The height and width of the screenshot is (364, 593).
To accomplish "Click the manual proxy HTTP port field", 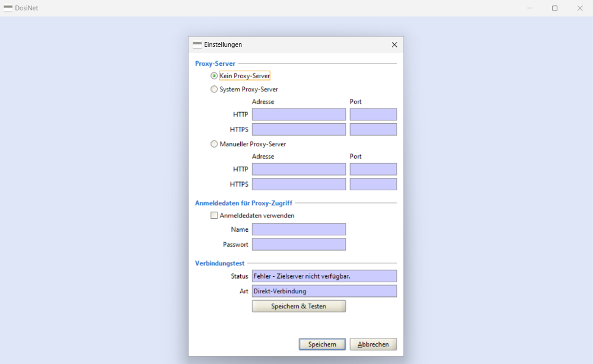I will pyautogui.click(x=373, y=170).
